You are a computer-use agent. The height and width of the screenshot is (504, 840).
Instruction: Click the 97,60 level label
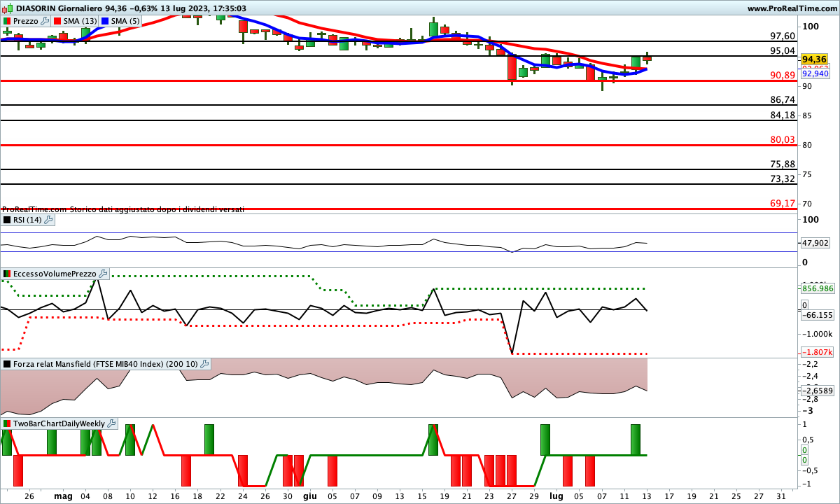pyautogui.click(x=783, y=36)
